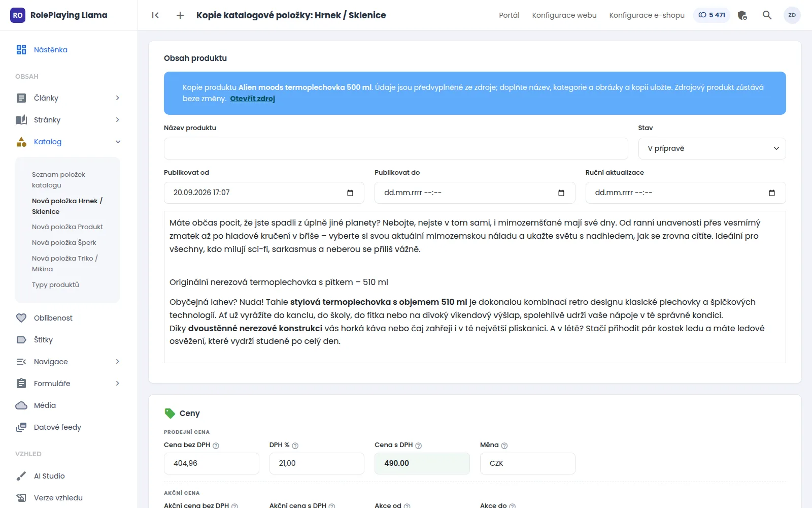Click the Články articles icon

point(21,98)
